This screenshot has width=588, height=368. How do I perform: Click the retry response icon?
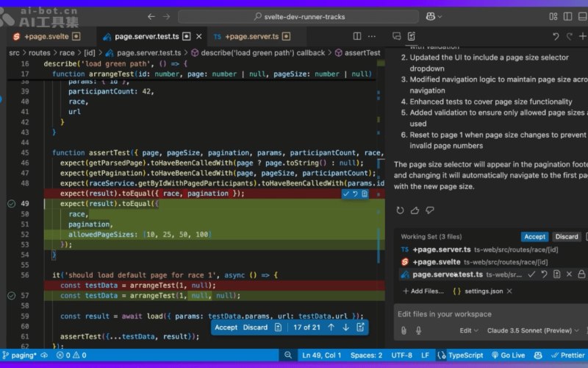[400, 210]
